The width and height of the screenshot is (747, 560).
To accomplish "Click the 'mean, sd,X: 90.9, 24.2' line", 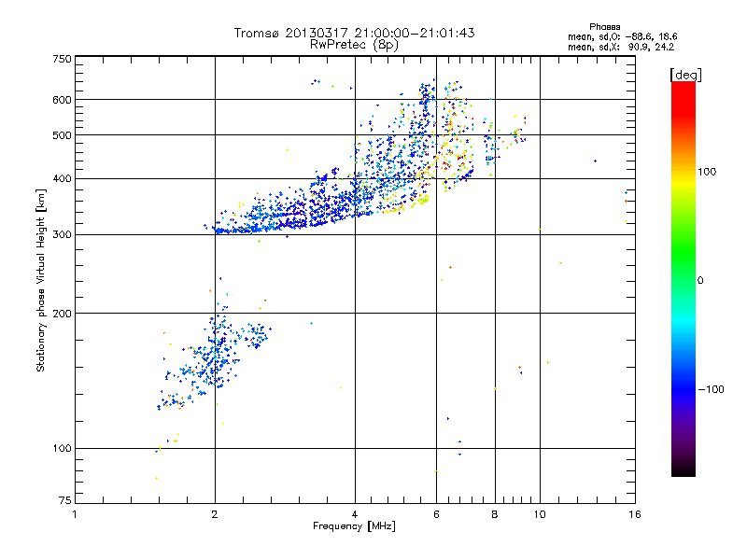I will coord(621,47).
